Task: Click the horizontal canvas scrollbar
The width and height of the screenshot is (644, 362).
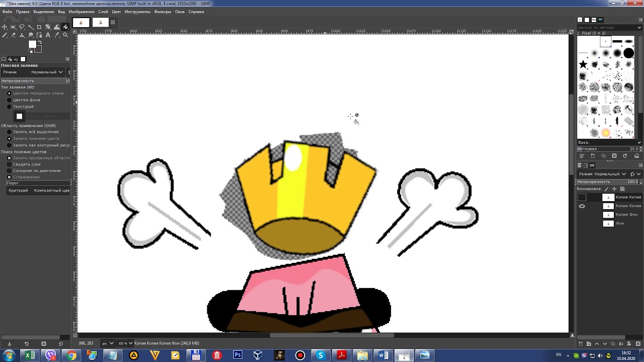Action: point(332,335)
